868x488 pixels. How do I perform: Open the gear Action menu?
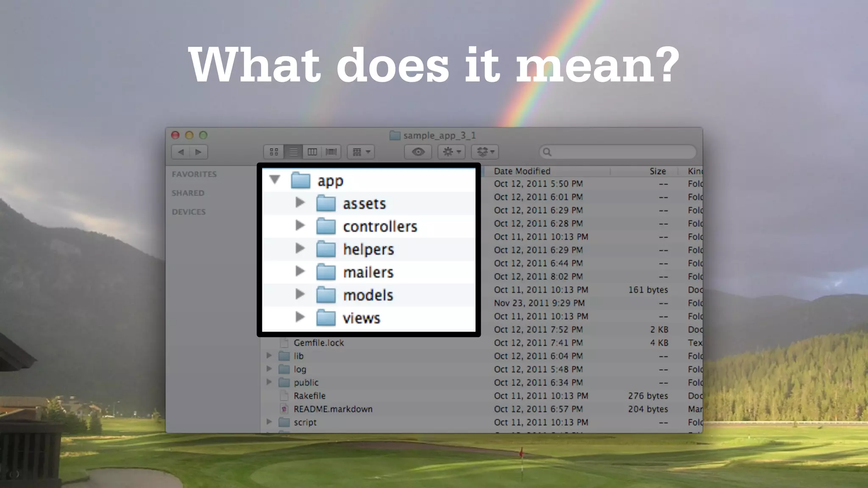coord(452,152)
